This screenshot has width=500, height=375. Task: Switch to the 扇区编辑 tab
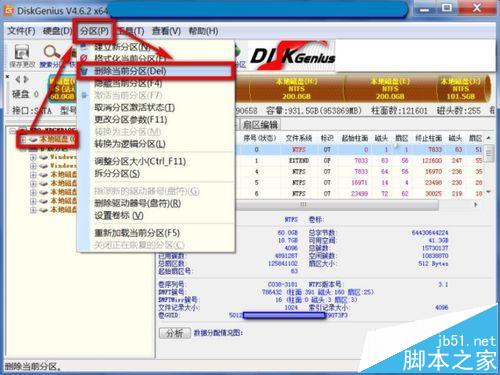click(260, 125)
